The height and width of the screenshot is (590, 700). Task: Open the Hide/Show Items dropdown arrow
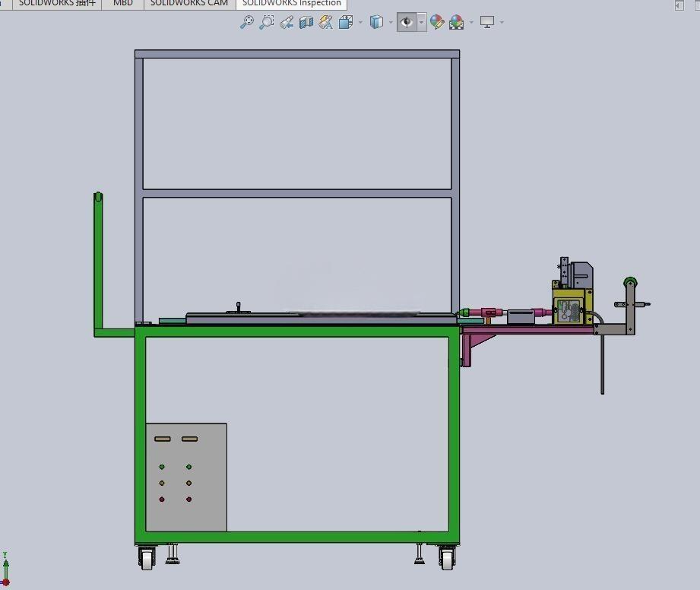point(421,22)
